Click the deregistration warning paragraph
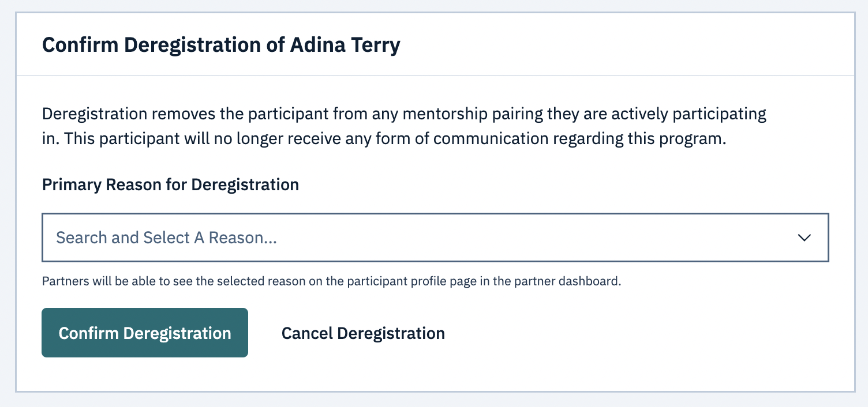The image size is (868, 407). [x=404, y=126]
